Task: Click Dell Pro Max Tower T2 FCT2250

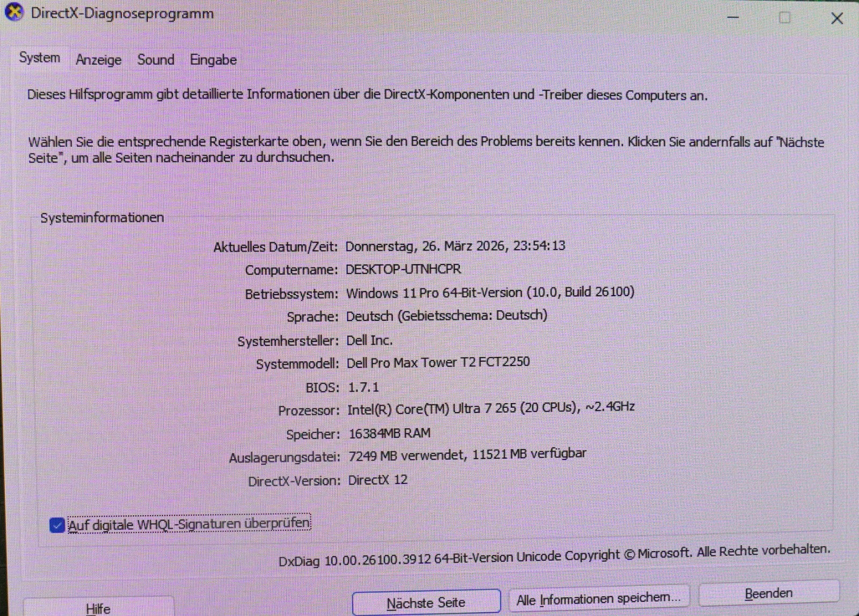Action: (438, 363)
